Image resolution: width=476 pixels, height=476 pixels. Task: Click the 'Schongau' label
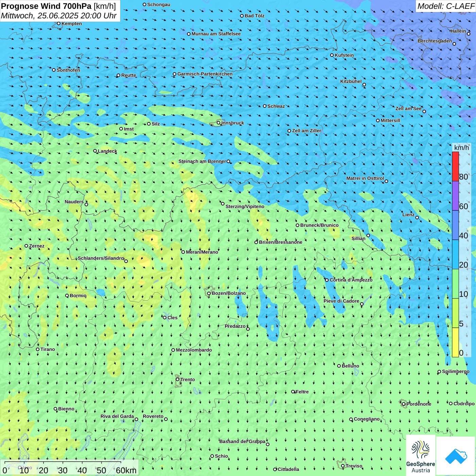pyautogui.click(x=159, y=4)
